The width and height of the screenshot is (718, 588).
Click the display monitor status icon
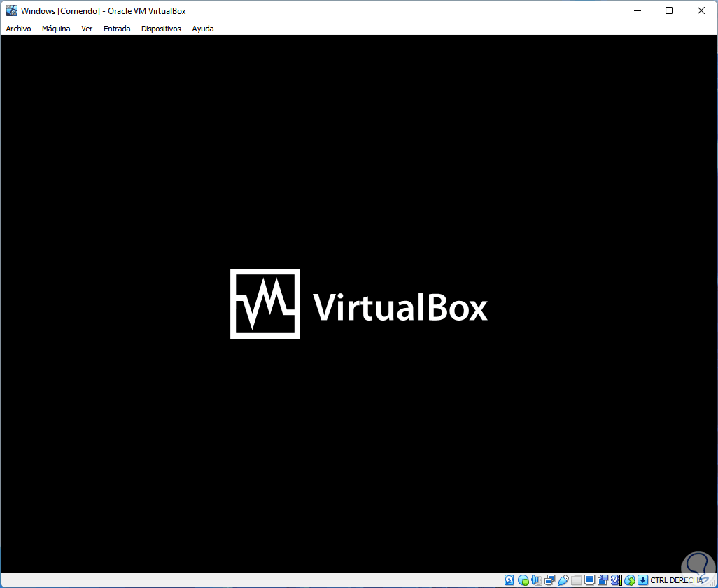tap(590, 580)
